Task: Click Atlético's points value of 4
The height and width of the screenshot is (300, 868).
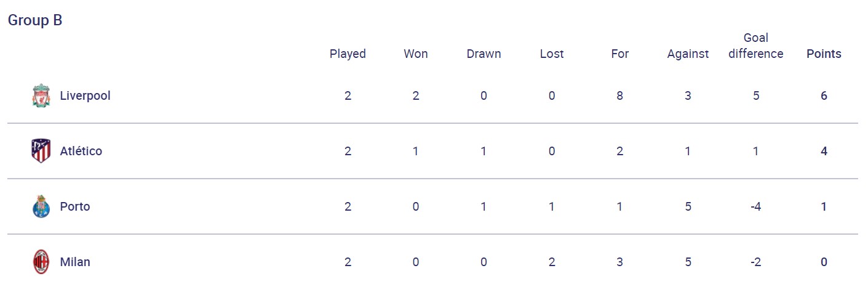Action: pyautogui.click(x=824, y=152)
